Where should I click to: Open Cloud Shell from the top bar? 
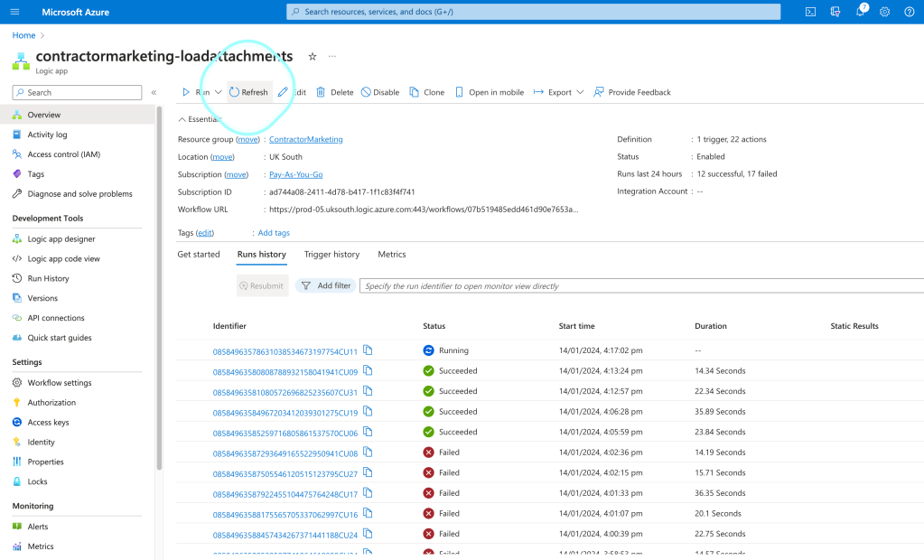pyautogui.click(x=811, y=12)
